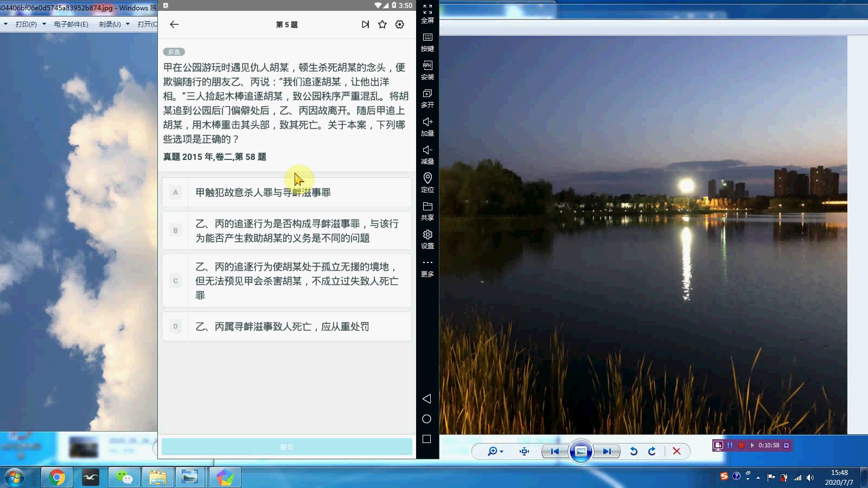Select answer option A 甲触犯故意杀人罪
This screenshot has height=488, width=868.
pyautogui.click(x=286, y=192)
